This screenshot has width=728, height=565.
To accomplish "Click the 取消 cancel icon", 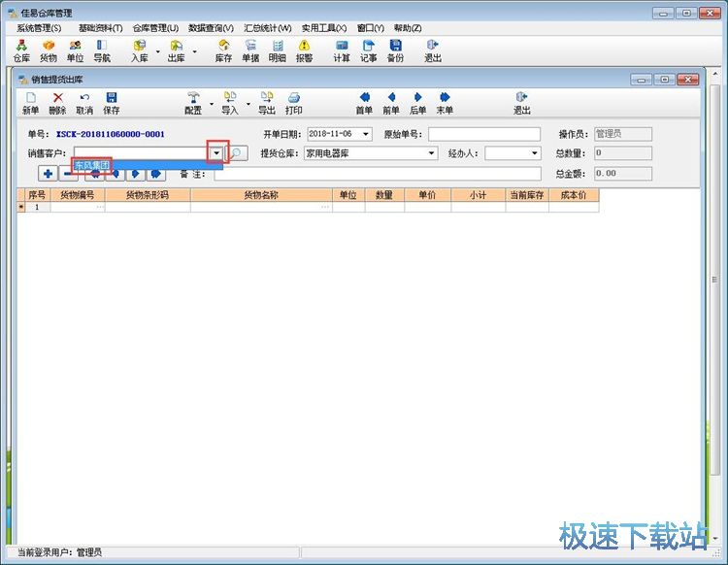I will (x=84, y=103).
